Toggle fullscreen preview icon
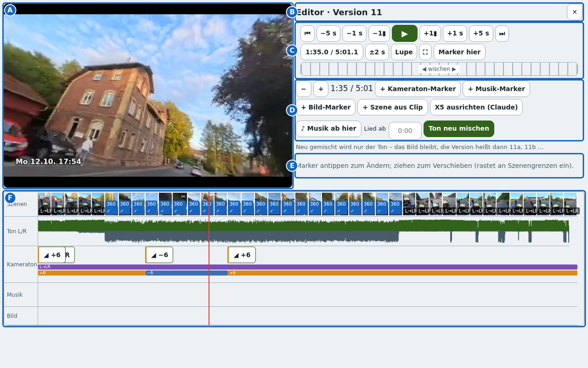 425,52
